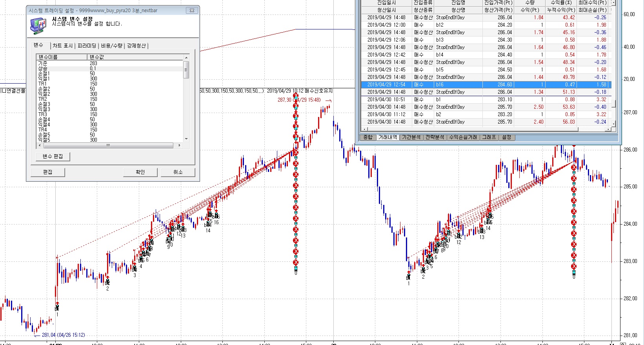Click down arrow of trade table scrollbar
Image resolution: width=644 pixels, height=345 pixels.
click(613, 124)
